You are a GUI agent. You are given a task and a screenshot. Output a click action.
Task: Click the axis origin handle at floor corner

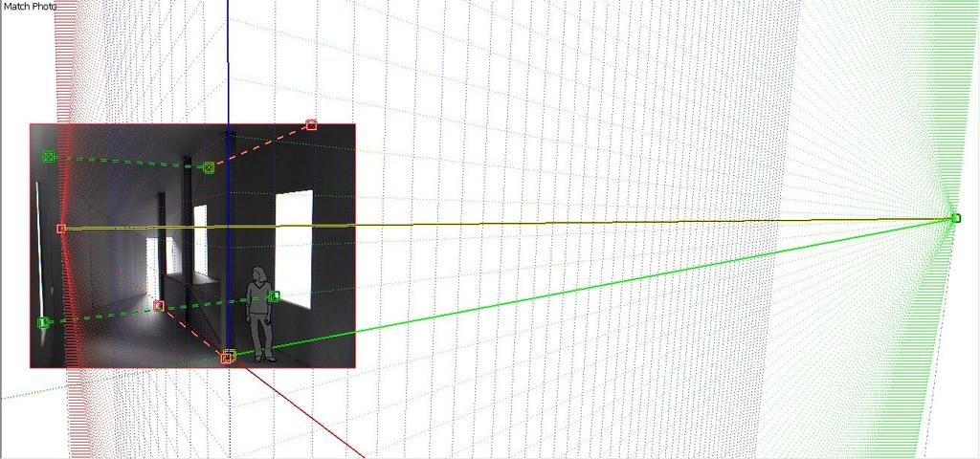(228, 357)
